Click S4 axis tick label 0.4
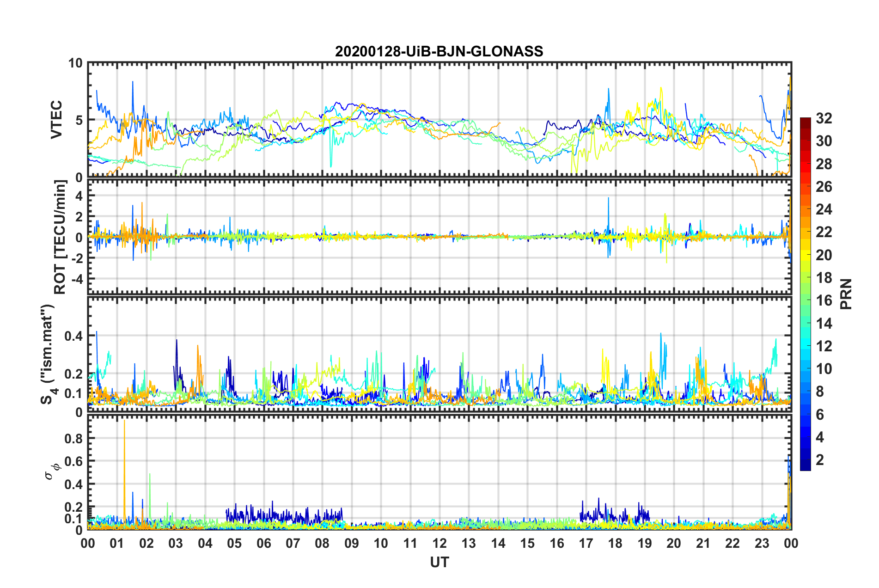The height and width of the screenshot is (588, 879). pos(74,336)
